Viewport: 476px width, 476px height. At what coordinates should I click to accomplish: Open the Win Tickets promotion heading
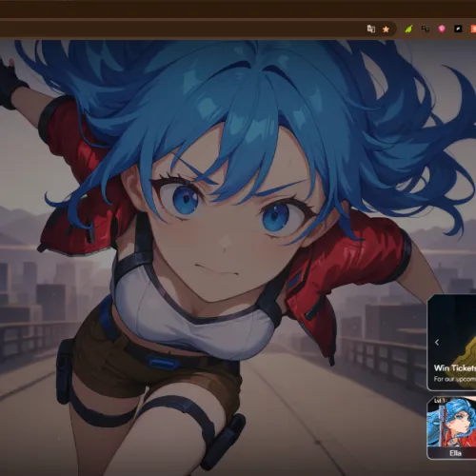[455, 367]
